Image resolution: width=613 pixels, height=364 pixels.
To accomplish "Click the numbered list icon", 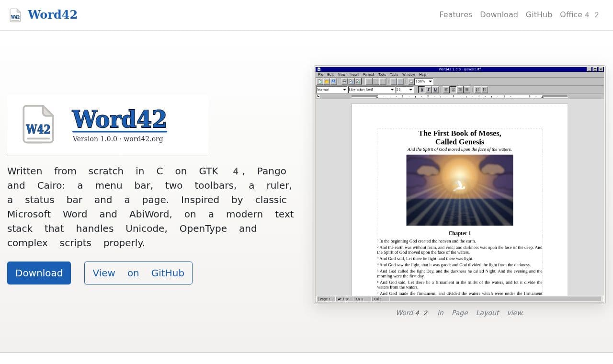I will [477, 90].
